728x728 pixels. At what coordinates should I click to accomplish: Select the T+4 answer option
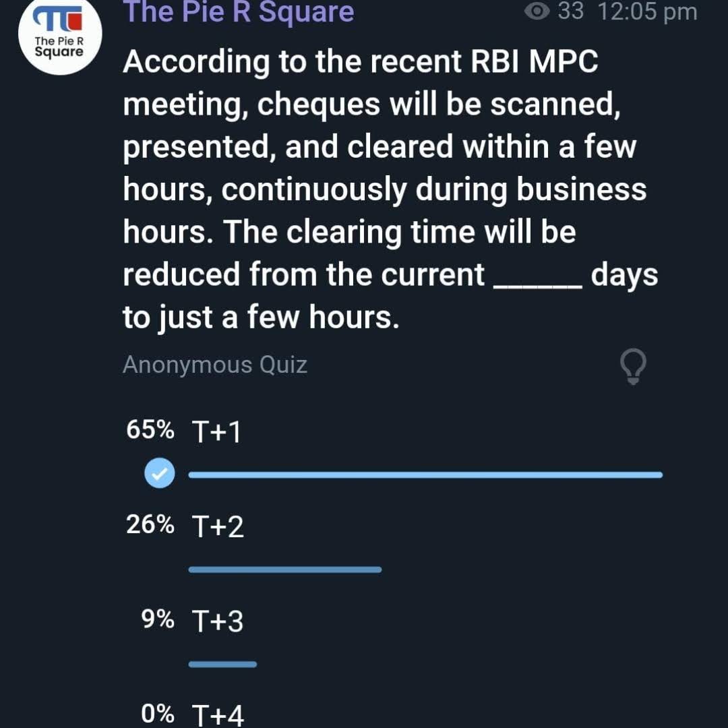pyautogui.click(x=218, y=715)
